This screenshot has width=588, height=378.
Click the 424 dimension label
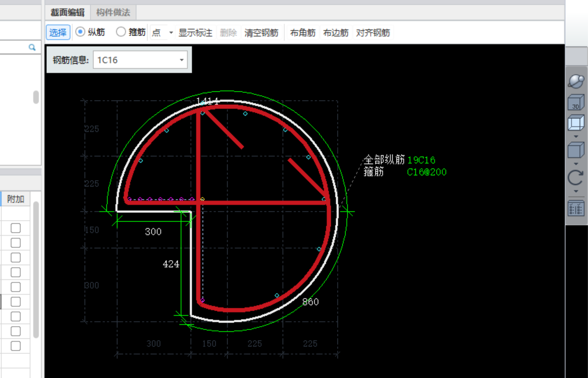(x=171, y=264)
